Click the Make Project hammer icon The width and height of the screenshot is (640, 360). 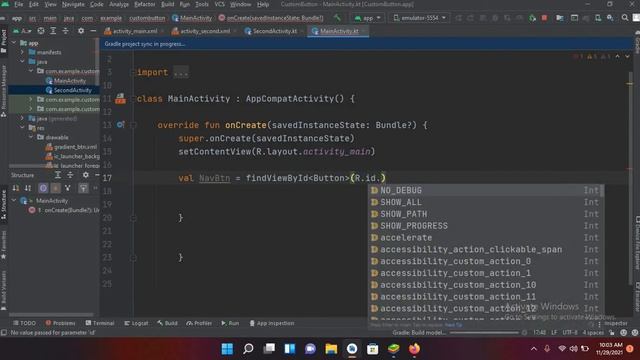pos(337,18)
